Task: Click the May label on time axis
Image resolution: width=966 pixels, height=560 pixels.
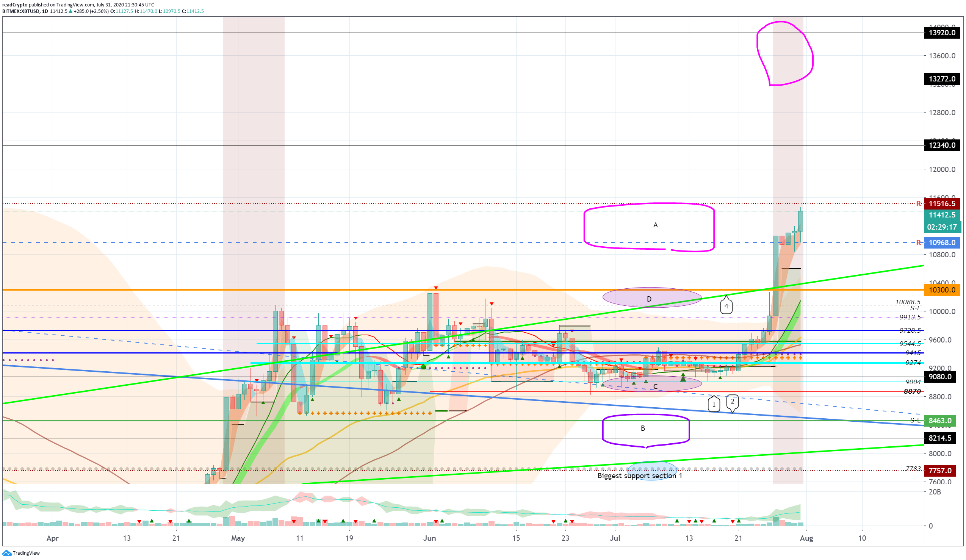Action: click(238, 538)
